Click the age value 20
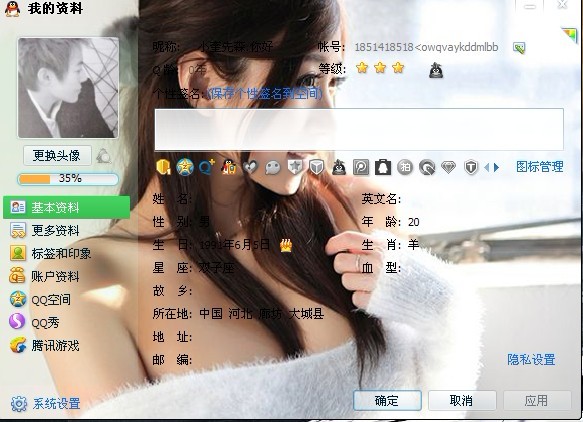 click(x=413, y=222)
